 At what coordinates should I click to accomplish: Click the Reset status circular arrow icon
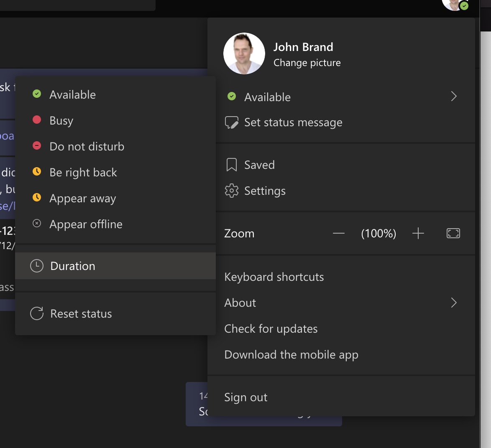pyautogui.click(x=37, y=313)
